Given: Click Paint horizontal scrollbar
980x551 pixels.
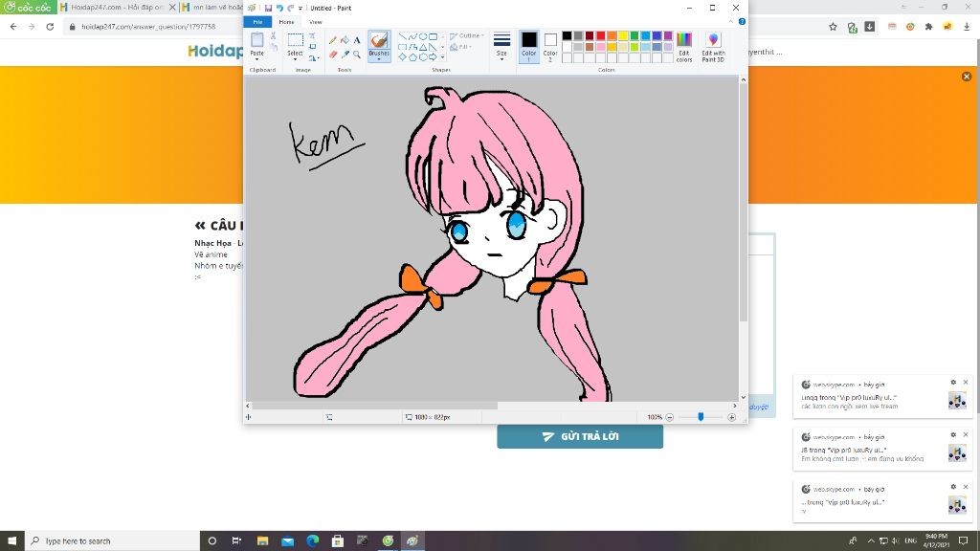Looking at the screenshot, I should 375,406.
